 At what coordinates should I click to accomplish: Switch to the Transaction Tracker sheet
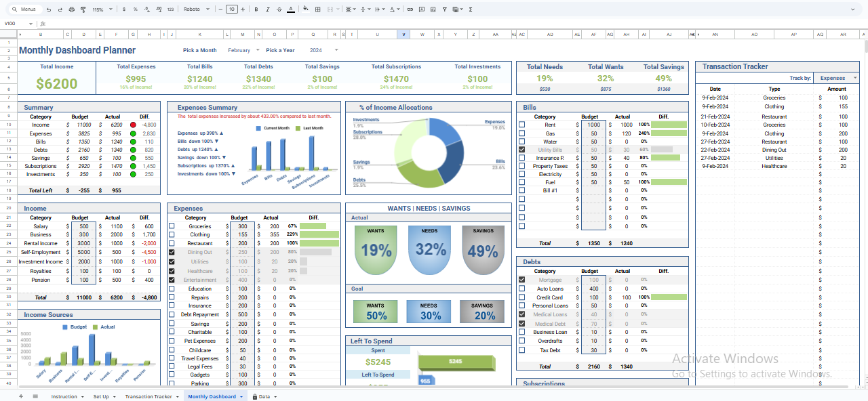[x=149, y=396]
